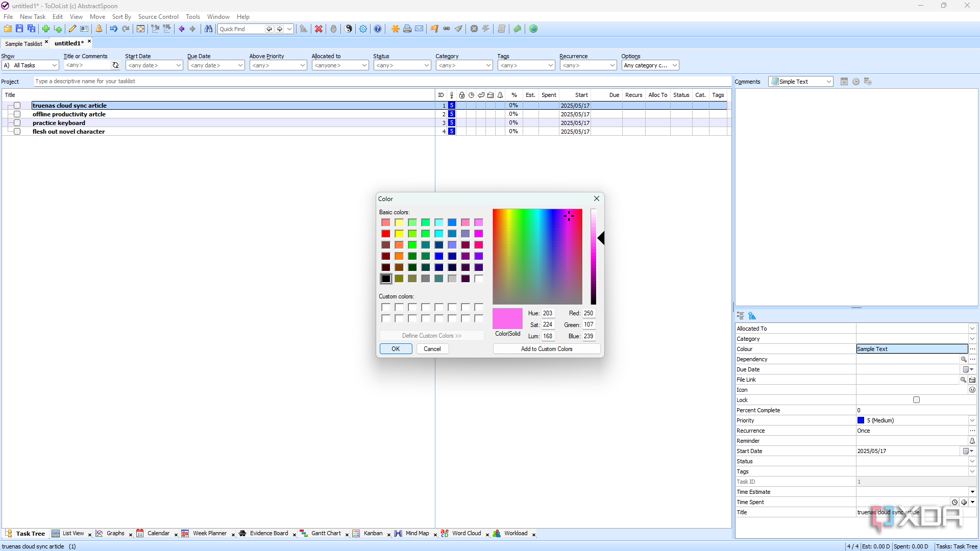Open the Source Control menu
Viewport: 980px width, 551px height.
[x=158, y=17]
